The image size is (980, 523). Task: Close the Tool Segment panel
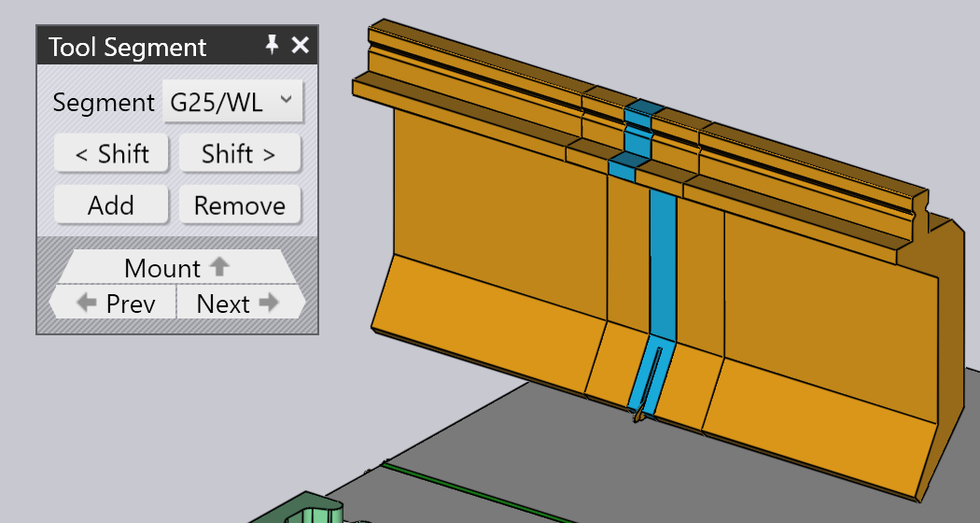coord(301,45)
